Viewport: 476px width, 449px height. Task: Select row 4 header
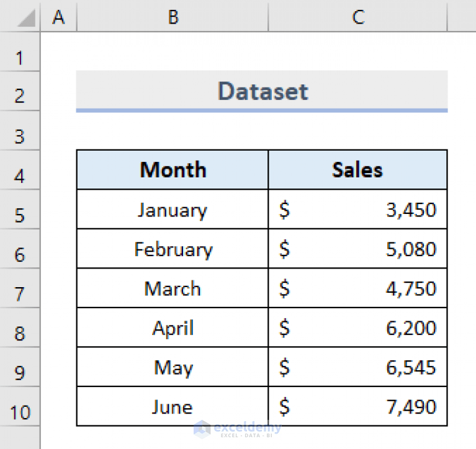tap(20, 170)
